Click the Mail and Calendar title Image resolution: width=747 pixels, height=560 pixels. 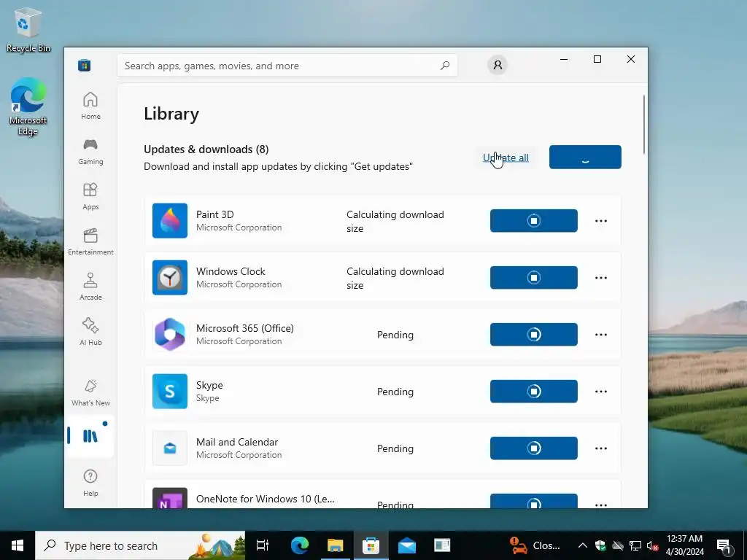pyautogui.click(x=237, y=442)
